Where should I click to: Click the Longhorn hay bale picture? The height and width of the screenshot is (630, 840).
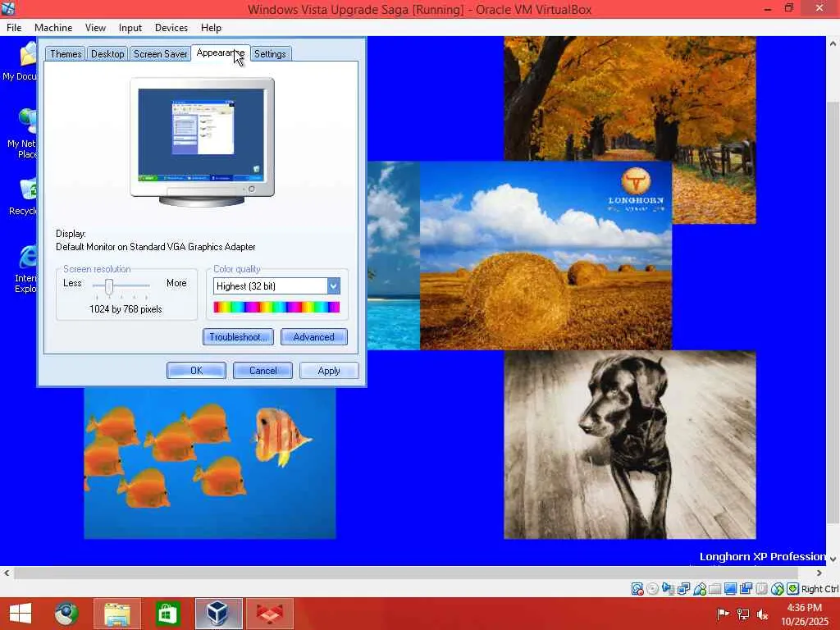coord(546,256)
